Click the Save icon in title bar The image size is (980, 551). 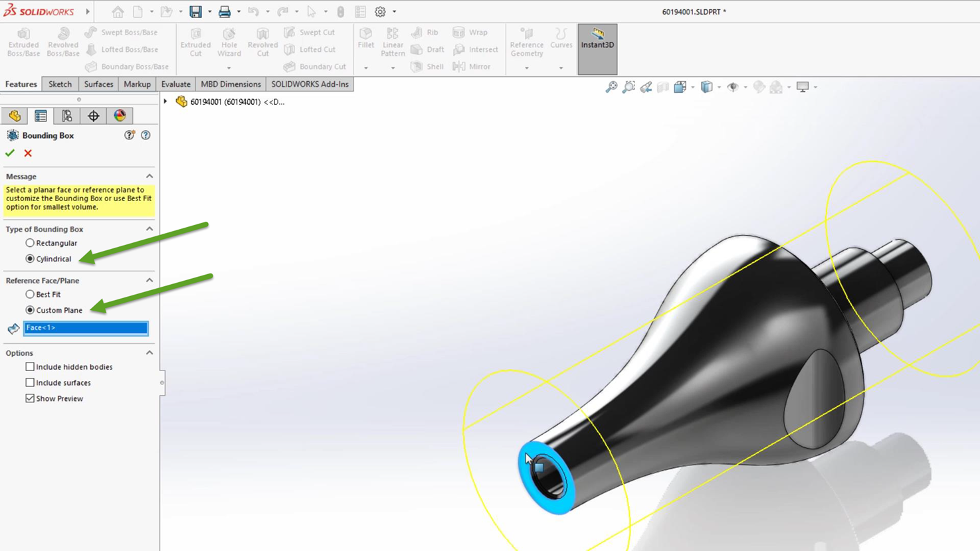pyautogui.click(x=195, y=11)
